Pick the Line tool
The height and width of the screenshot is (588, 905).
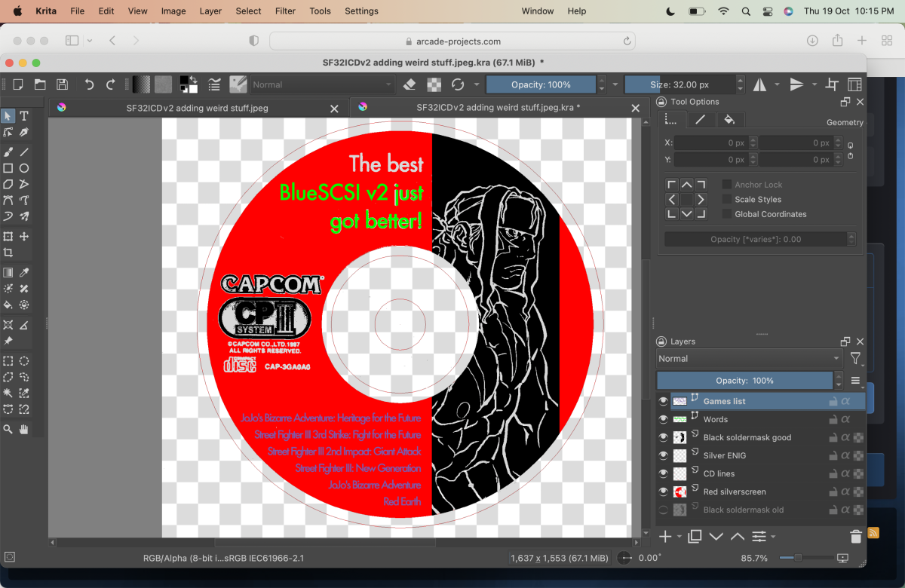pyautogui.click(x=24, y=152)
